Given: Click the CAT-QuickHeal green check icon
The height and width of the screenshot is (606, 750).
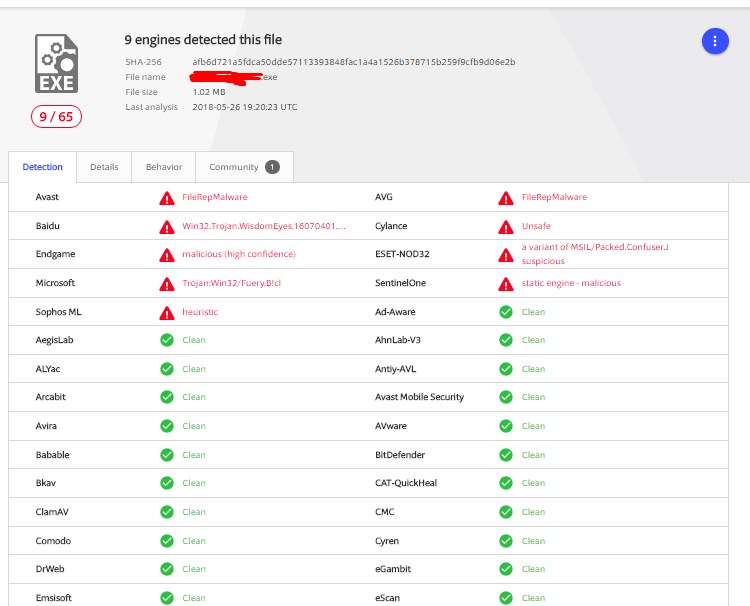Looking at the screenshot, I should pyautogui.click(x=506, y=483).
